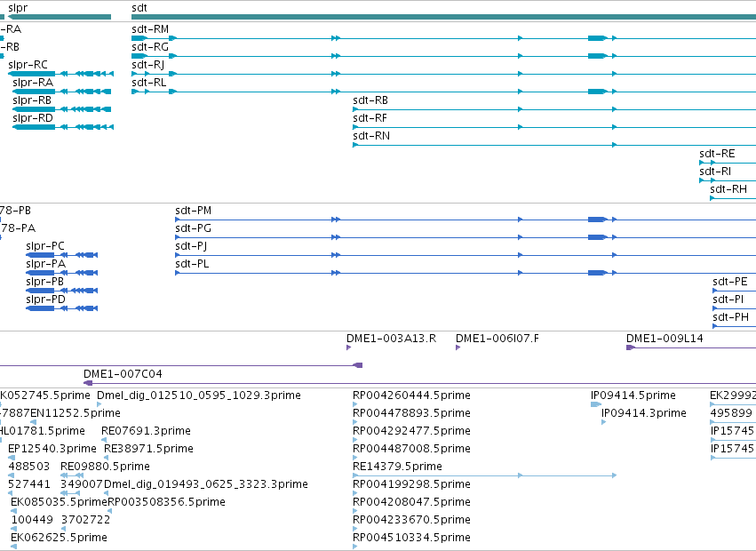756x551 pixels.
Task: Click the 495899 feature label
Action: click(731, 413)
